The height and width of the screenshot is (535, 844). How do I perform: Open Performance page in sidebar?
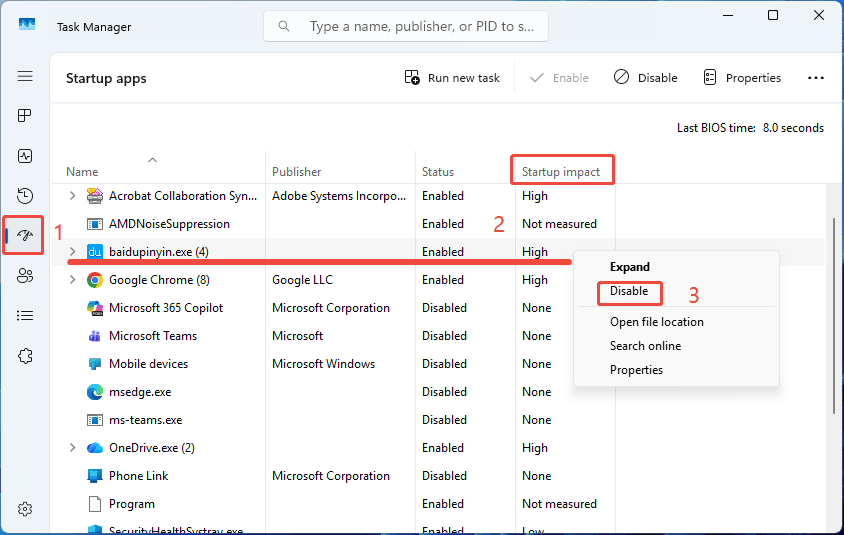(25, 156)
